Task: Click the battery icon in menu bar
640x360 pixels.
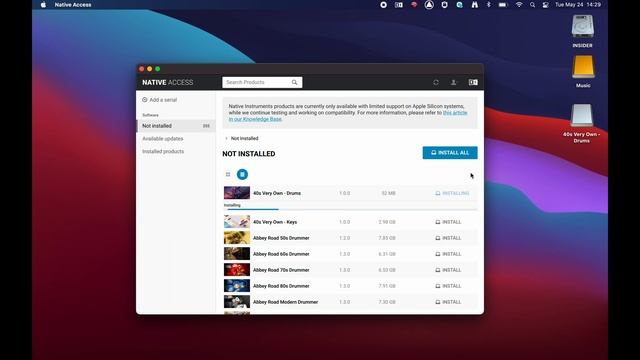Action: [x=503, y=5]
